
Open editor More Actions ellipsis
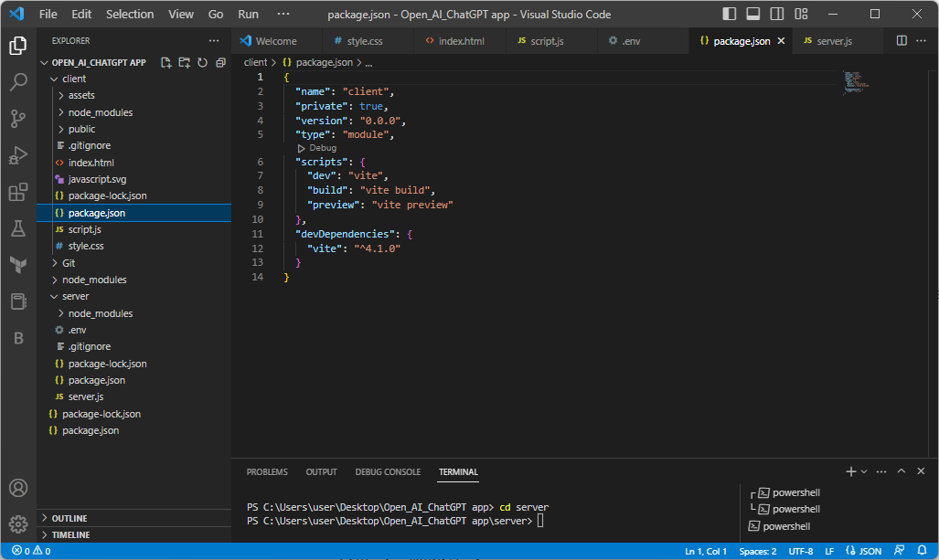(x=921, y=41)
